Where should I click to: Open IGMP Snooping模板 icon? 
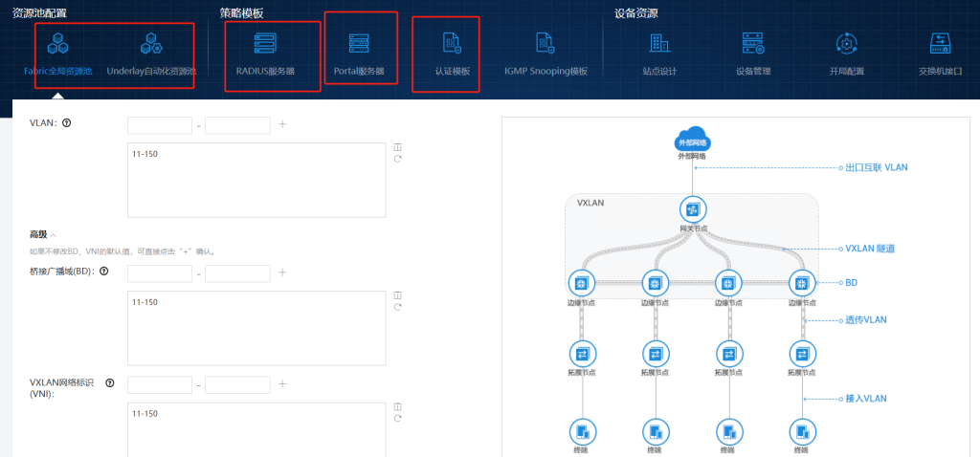pos(546,44)
